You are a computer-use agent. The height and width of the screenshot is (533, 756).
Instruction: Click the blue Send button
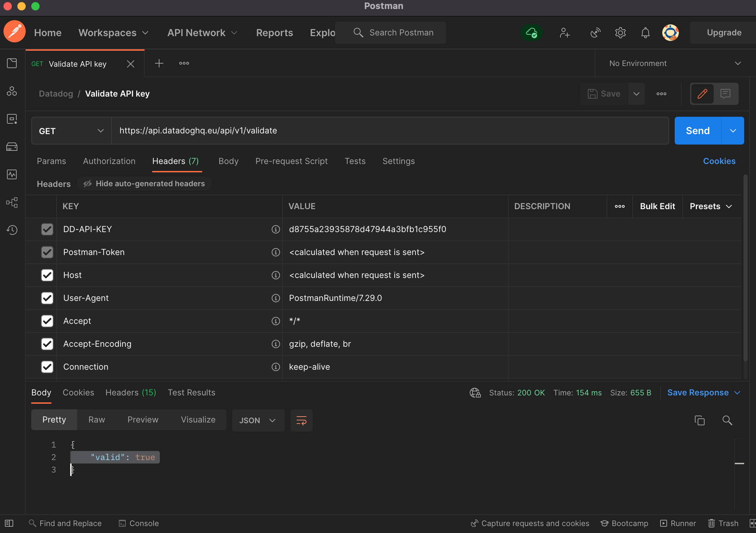[698, 131]
